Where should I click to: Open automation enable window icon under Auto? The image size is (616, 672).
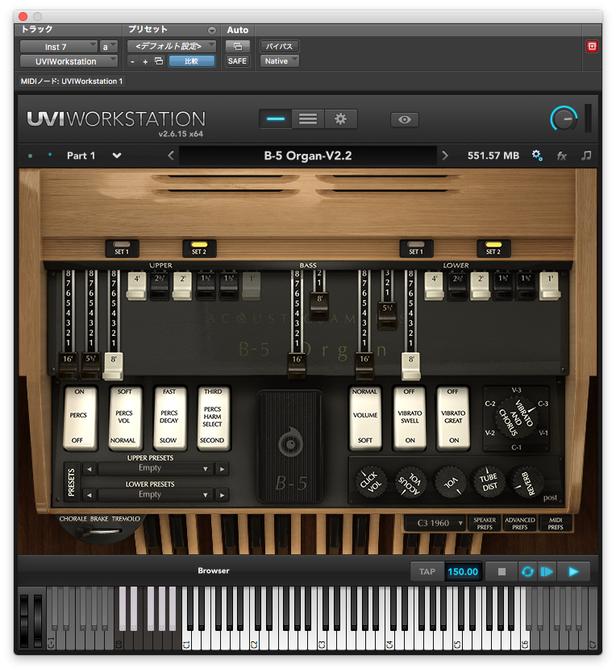(237, 46)
